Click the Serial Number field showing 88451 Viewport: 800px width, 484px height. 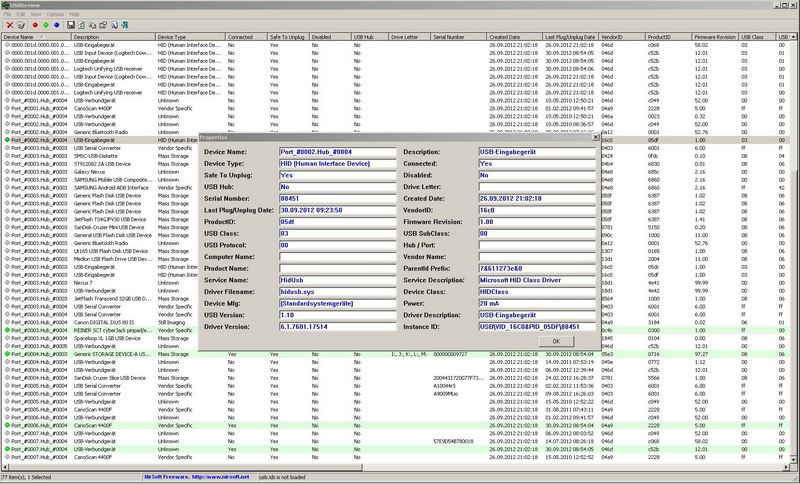[x=337, y=198]
